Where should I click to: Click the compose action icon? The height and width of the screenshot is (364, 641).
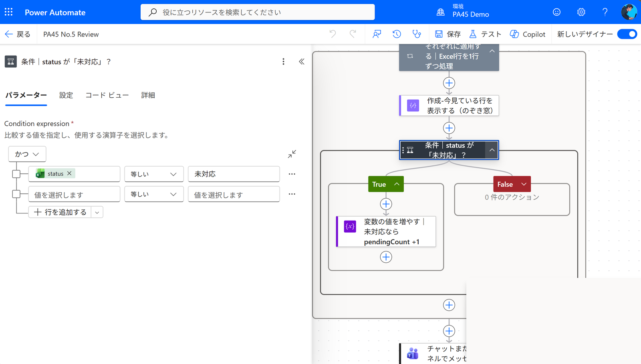pos(413,105)
